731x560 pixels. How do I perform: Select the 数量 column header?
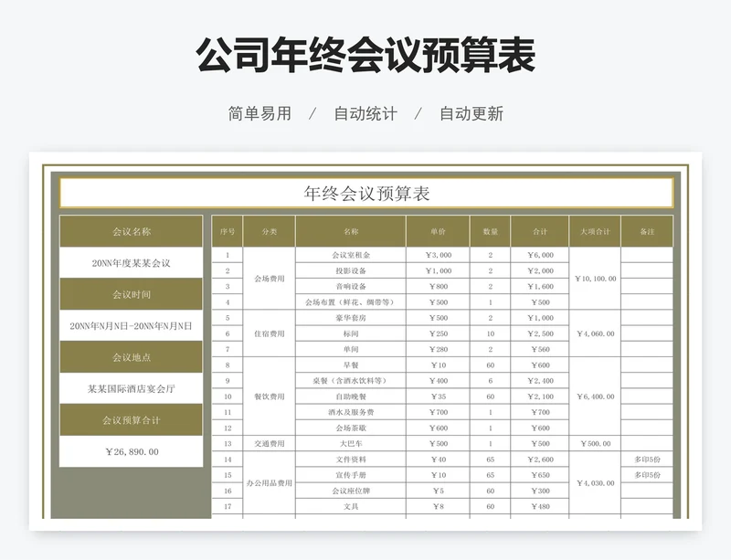pyautogui.click(x=491, y=231)
